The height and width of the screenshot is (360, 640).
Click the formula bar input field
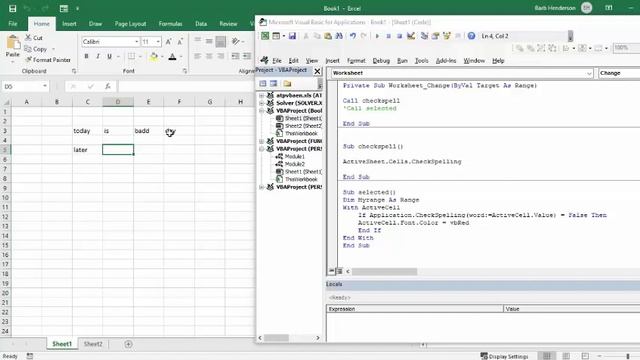point(186,87)
